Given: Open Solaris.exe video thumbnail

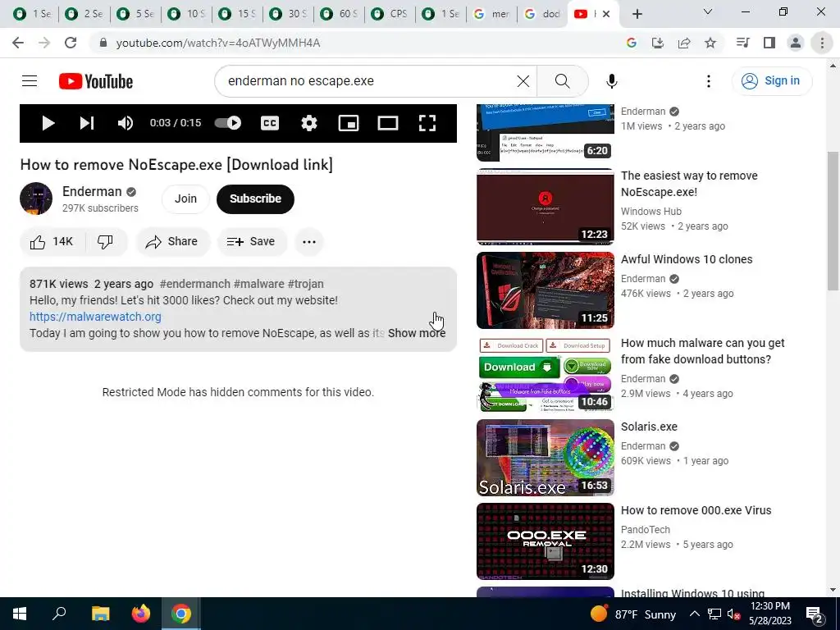Looking at the screenshot, I should 546,458.
